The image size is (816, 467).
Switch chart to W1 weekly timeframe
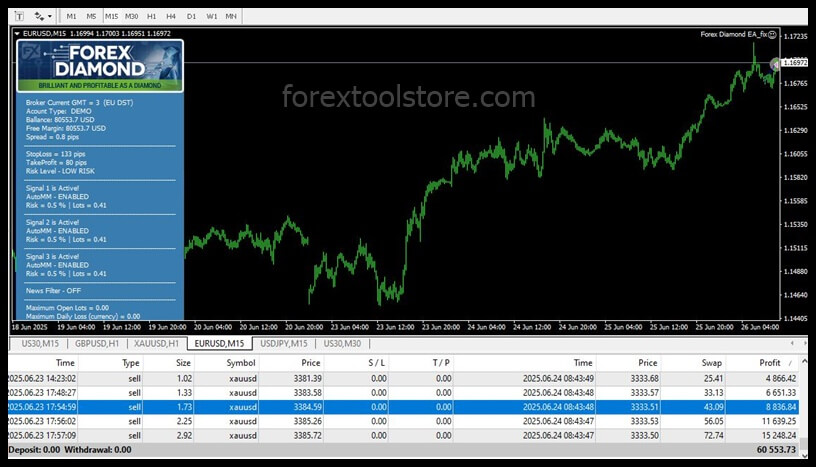point(211,16)
